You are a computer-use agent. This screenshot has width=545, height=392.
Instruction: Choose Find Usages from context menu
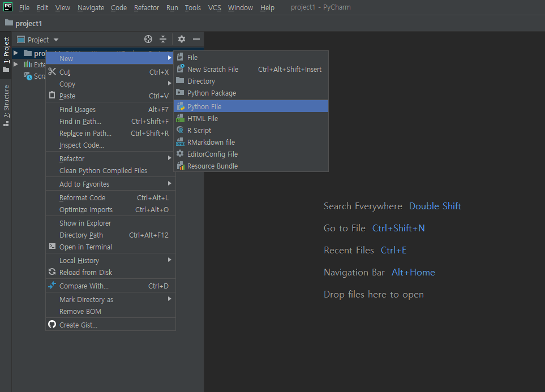coord(110,109)
